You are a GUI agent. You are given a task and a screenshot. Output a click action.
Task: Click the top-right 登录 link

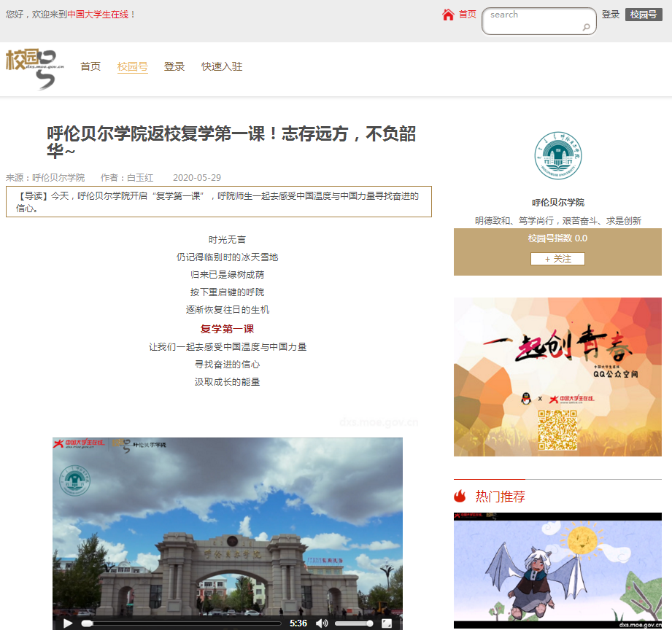pos(611,15)
